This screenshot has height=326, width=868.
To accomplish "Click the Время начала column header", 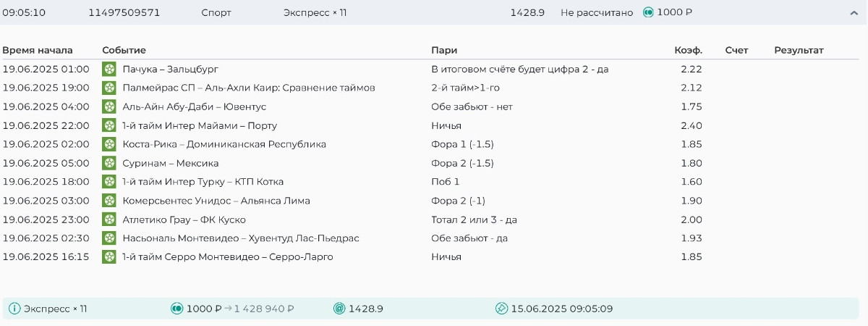I will tap(38, 50).
